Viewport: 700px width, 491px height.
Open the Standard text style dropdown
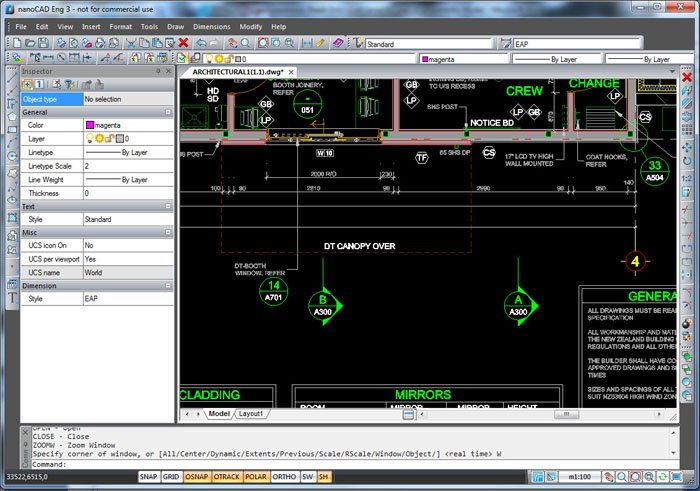[x=432, y=44]
